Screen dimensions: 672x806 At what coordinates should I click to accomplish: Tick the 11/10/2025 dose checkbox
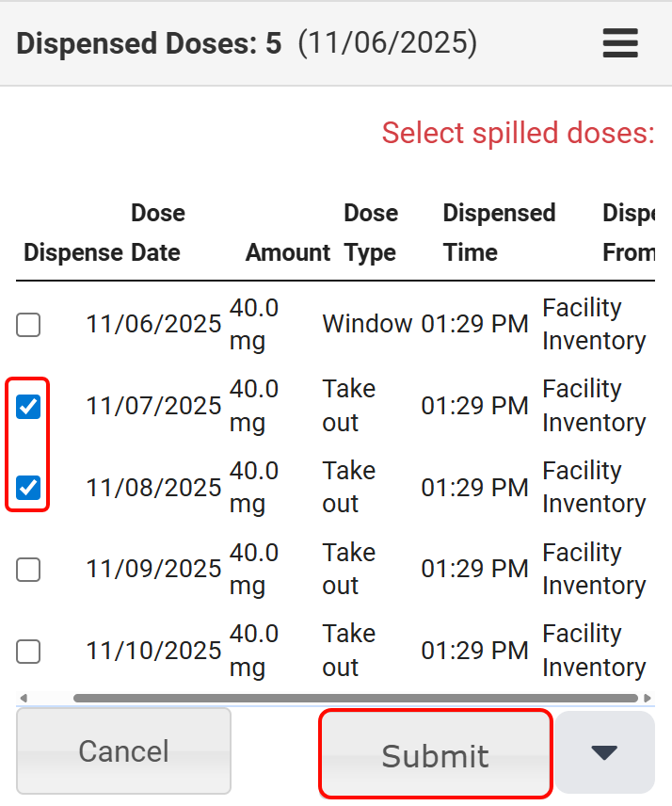click(28, 651)
